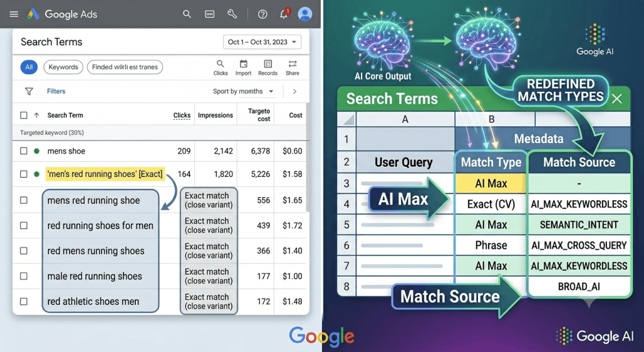The height and width of the screenshot is (352, 644).
Task: Sort by the Targeto cost column header
Action: point(259,115)
